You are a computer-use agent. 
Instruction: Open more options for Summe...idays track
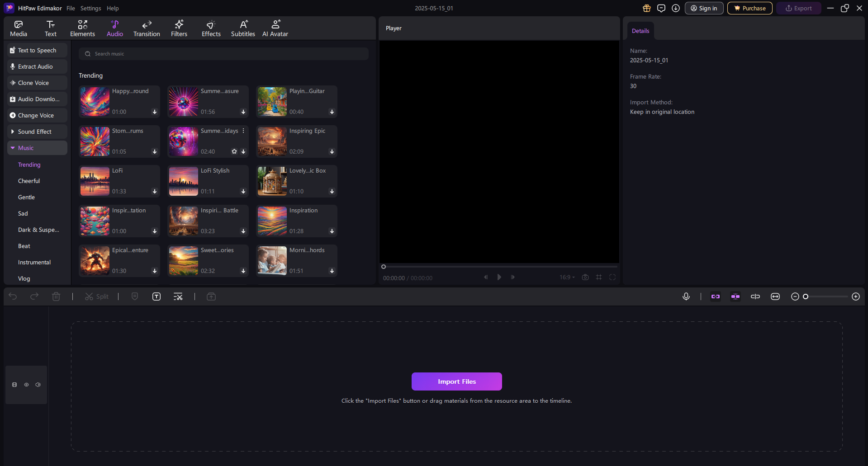click(243, 131)
